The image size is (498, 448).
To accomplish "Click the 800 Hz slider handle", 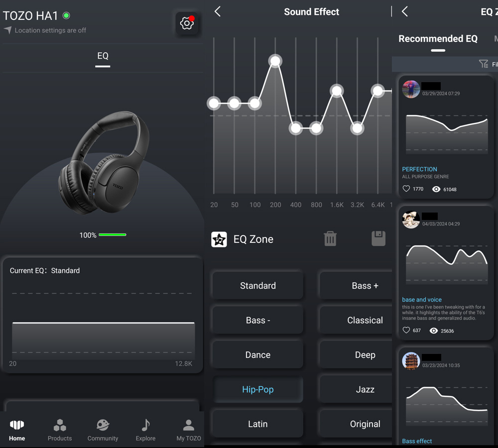I will (316, 128).
